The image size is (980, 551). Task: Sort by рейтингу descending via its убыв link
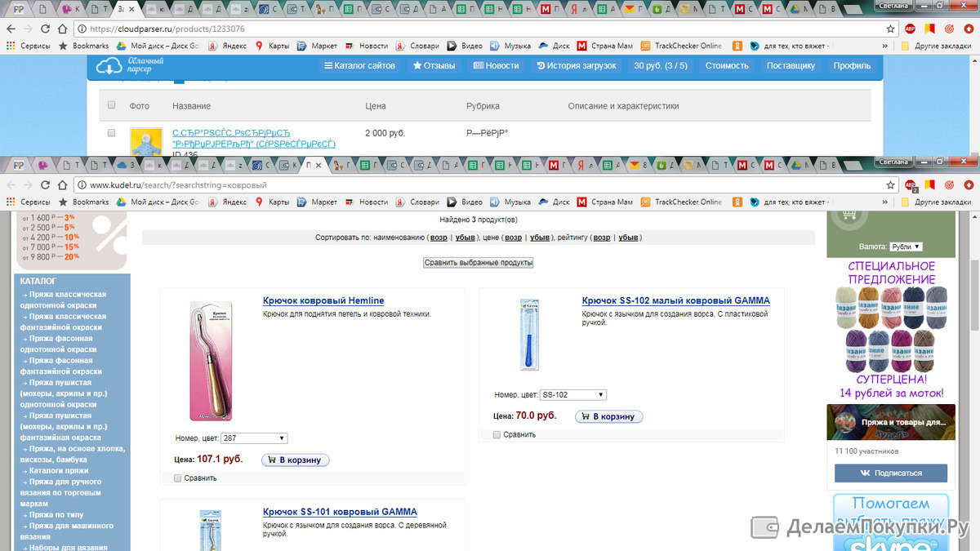pos(628,238)
